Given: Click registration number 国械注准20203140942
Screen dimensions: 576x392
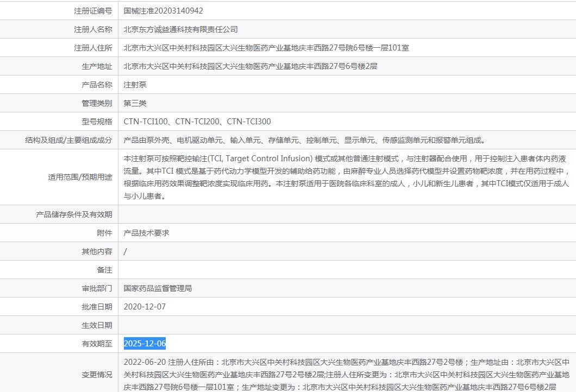Looking at the screenshot, I should (163, 11).
